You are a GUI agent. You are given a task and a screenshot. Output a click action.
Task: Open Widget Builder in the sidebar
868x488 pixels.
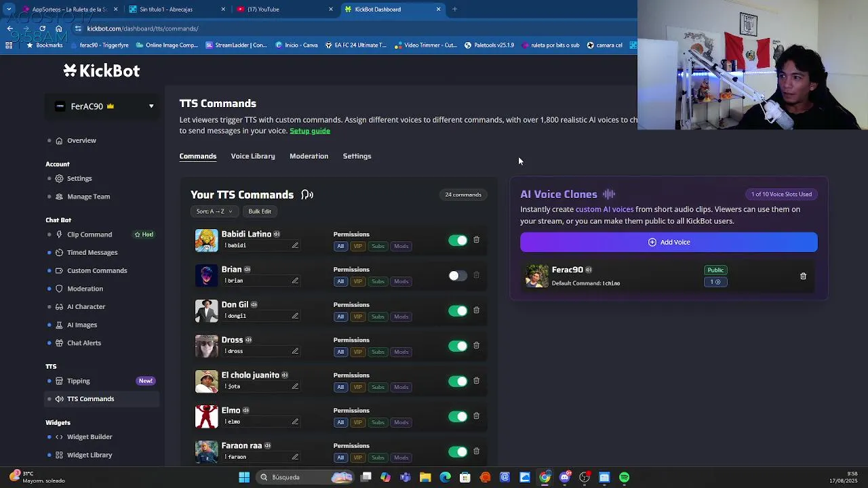[x=90, y=437]
